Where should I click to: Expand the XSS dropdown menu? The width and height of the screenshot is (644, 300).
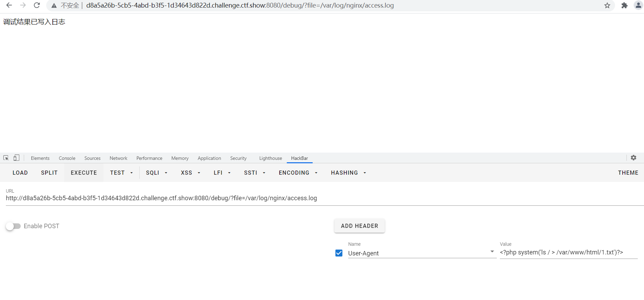tap(191, 173)
